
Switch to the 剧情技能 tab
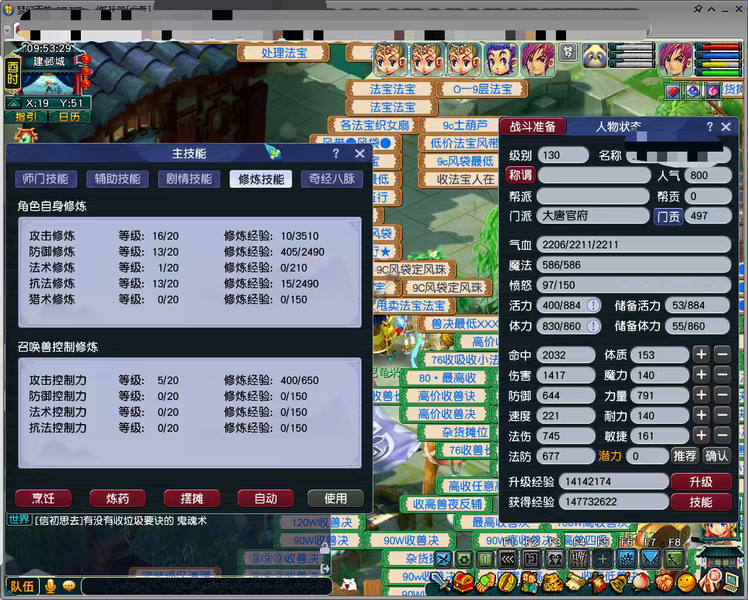point(189,179)
